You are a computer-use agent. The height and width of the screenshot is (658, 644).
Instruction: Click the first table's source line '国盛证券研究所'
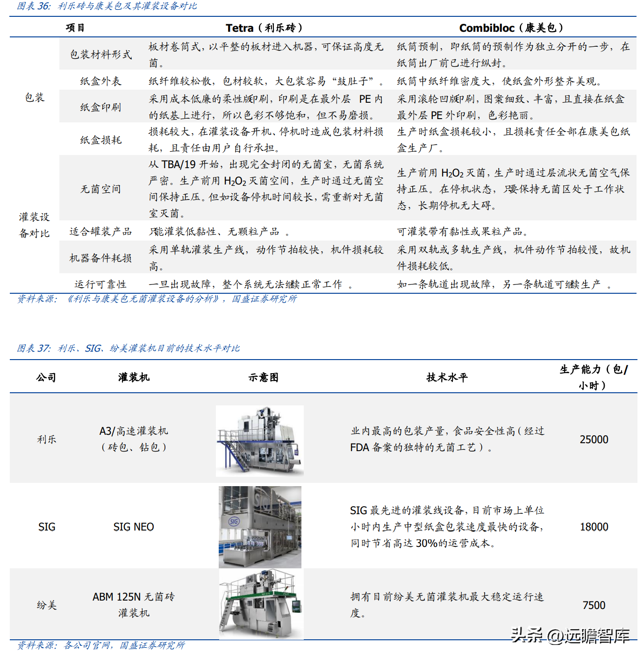point(264,299)
